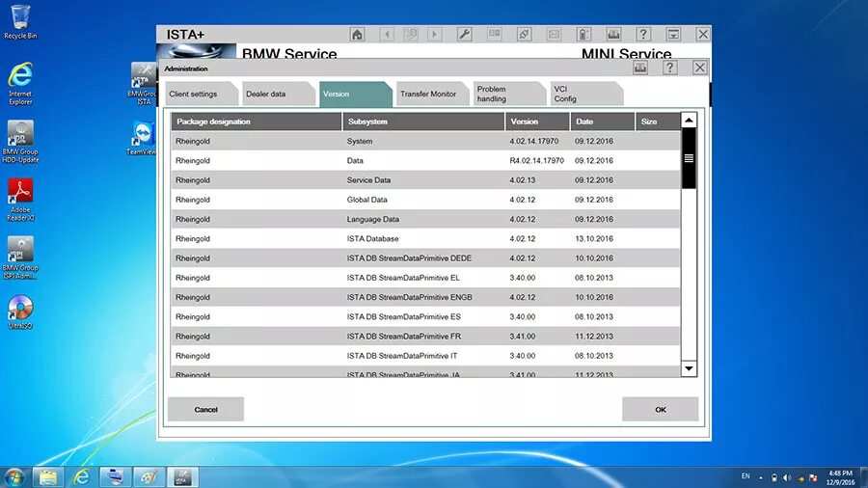This screenshot has width=868, height=488.
Task: Open Paint from the taskbar
Action: click(x=149, y=477)
